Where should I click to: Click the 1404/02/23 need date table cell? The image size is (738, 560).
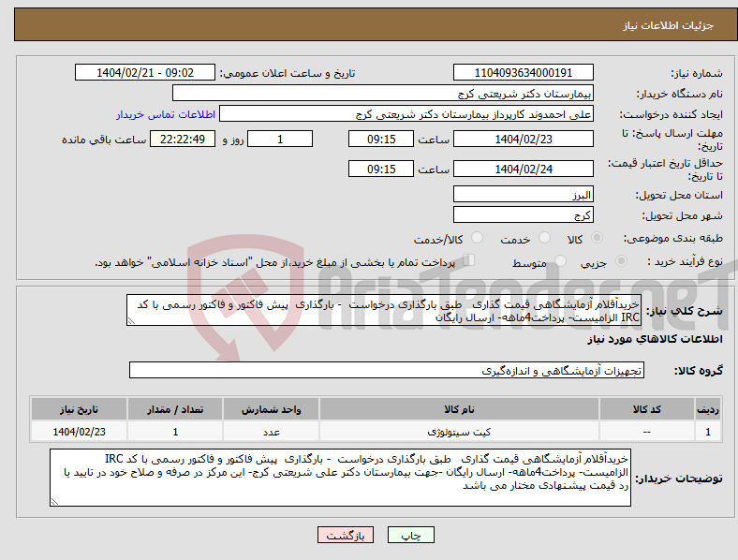click(x=79, y=432)
